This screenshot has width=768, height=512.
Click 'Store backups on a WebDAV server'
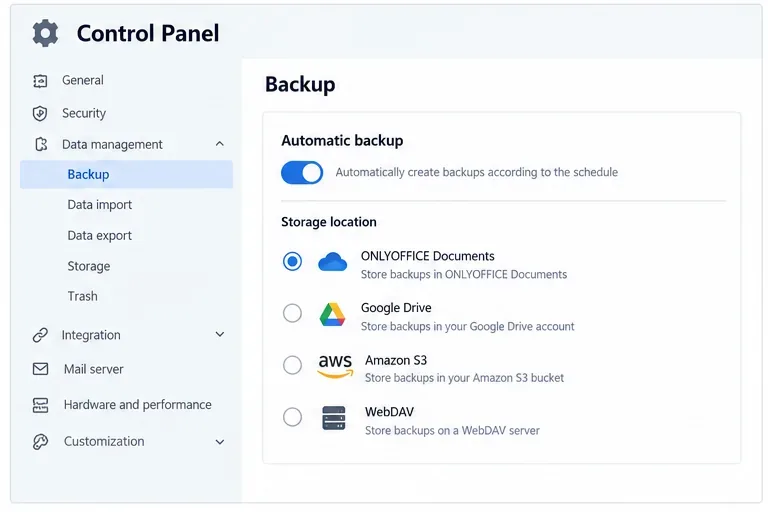(452, 431)
